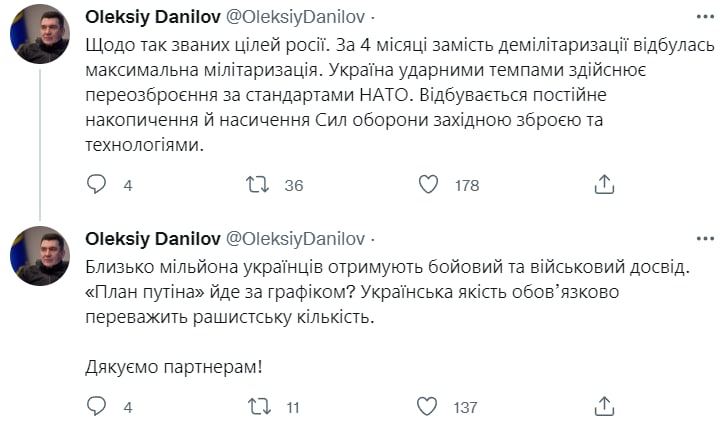Open more options menu on first tweet
The height and width of the screenshot is (427, 728).
click(707, 18)
